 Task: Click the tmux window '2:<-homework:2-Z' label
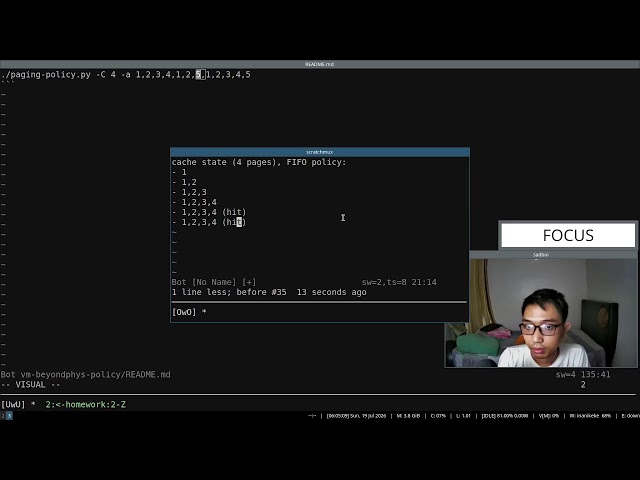pos(85,404)
